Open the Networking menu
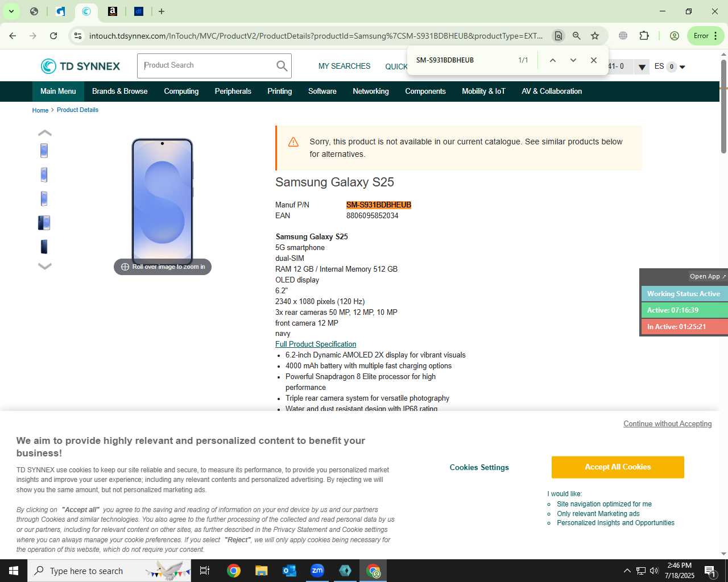This screenshot has height=582, width=728. [x=371, y=92]
